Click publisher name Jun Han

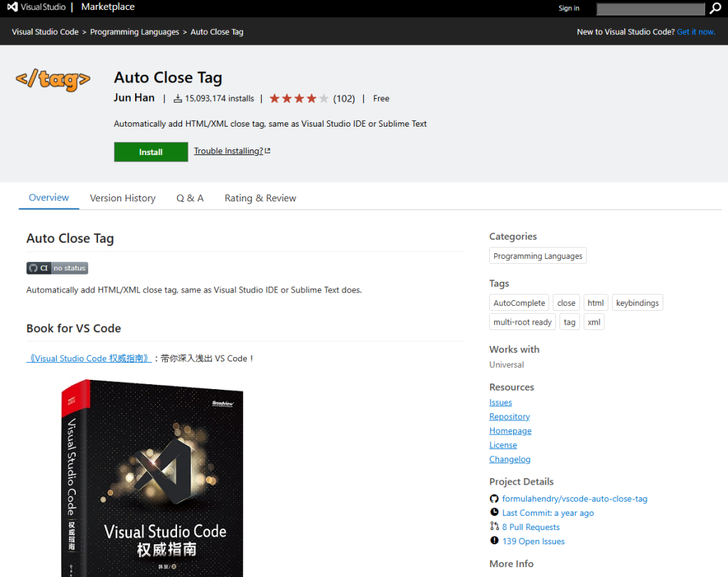point(134,97)
